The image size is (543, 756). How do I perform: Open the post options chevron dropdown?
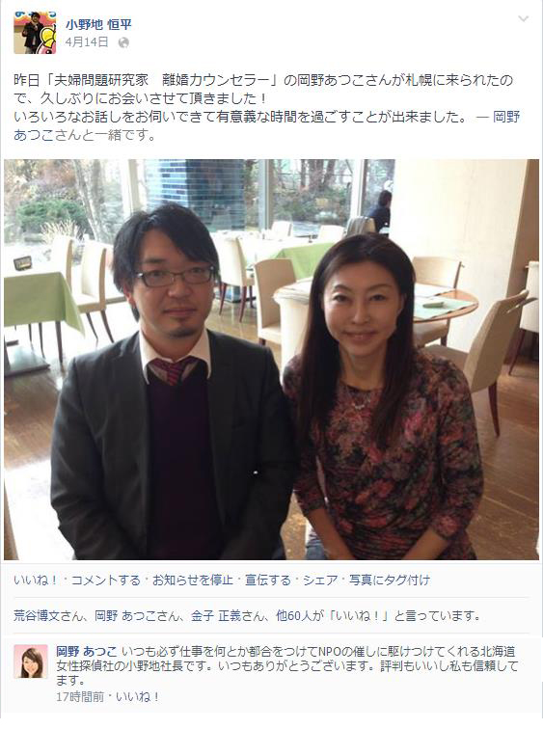tap(523, 19)
